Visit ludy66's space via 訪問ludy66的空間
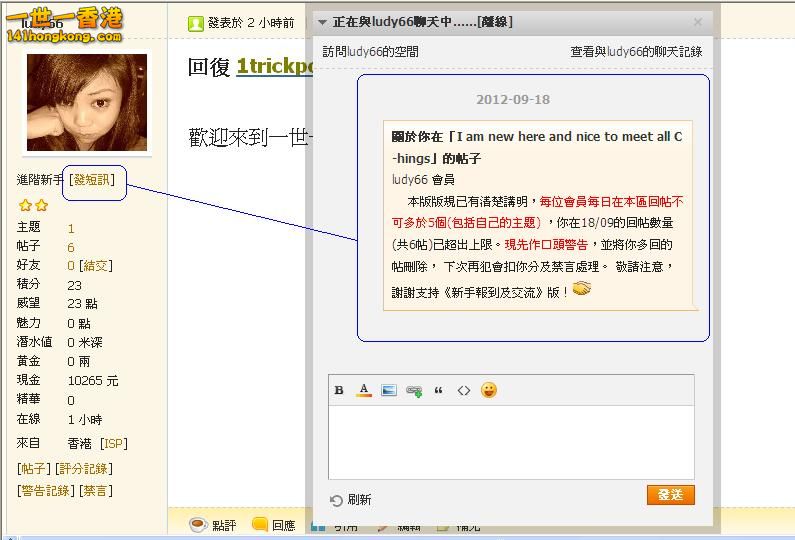This screenshot has height=540, width=795. [x=371, y=52]
